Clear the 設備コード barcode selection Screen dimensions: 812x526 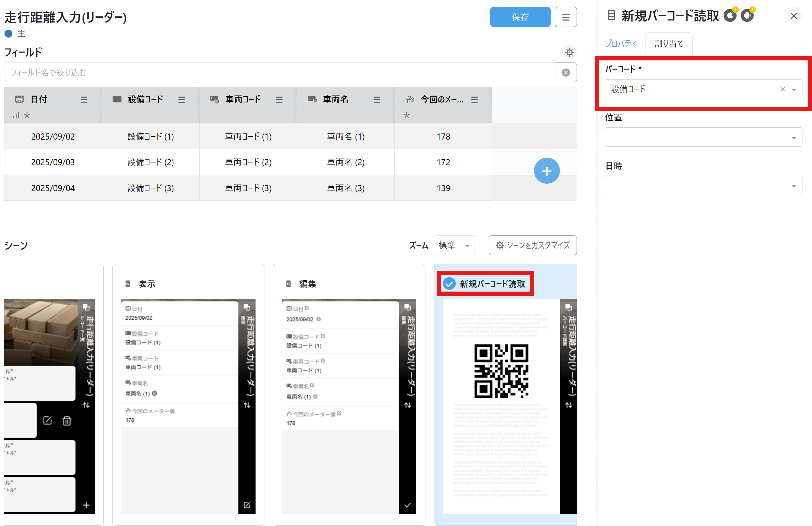click(783, 89)
